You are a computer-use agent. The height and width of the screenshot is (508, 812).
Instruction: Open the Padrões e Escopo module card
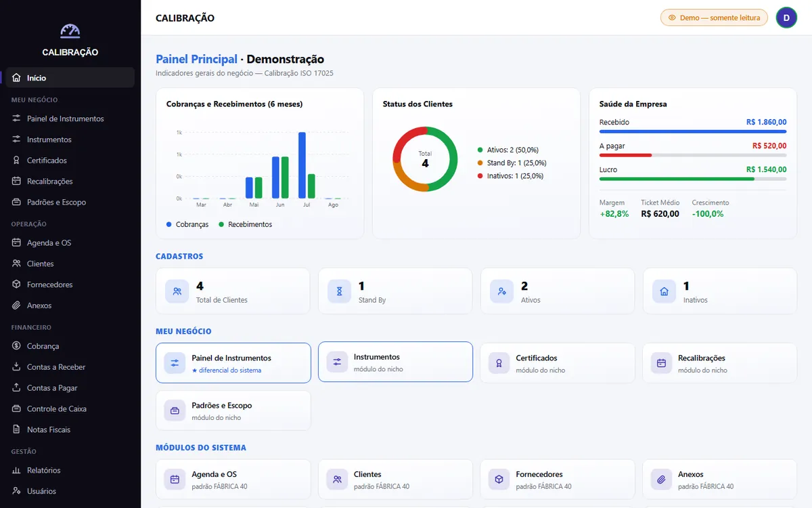pos(233,410)
